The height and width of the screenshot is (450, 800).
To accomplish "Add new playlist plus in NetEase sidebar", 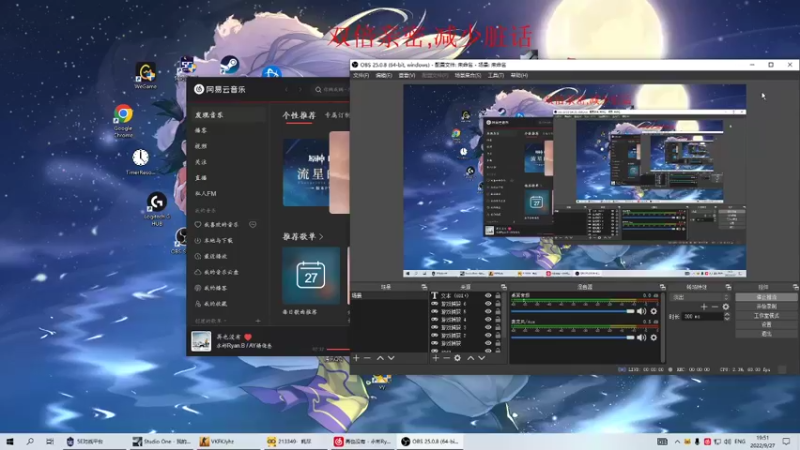I will click(258, 321).
